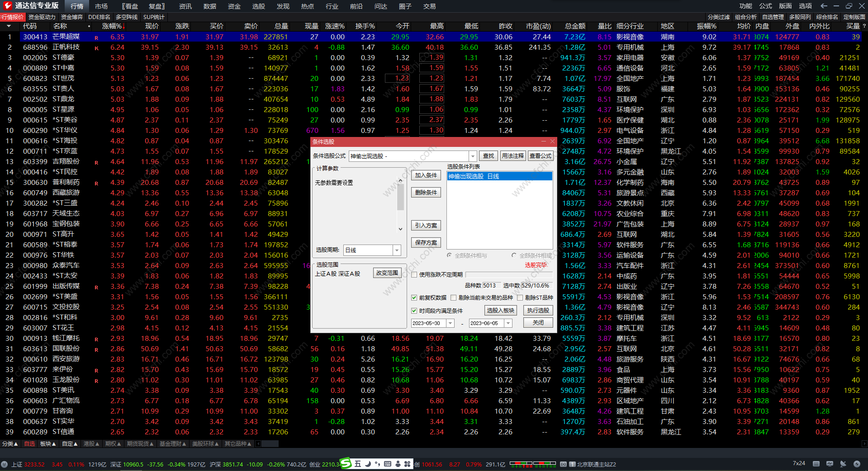The height and width of the screenshot is (471, 868).
Task: Click the wrench icon at bottom-left corner
Action: [x=5, y=464]
